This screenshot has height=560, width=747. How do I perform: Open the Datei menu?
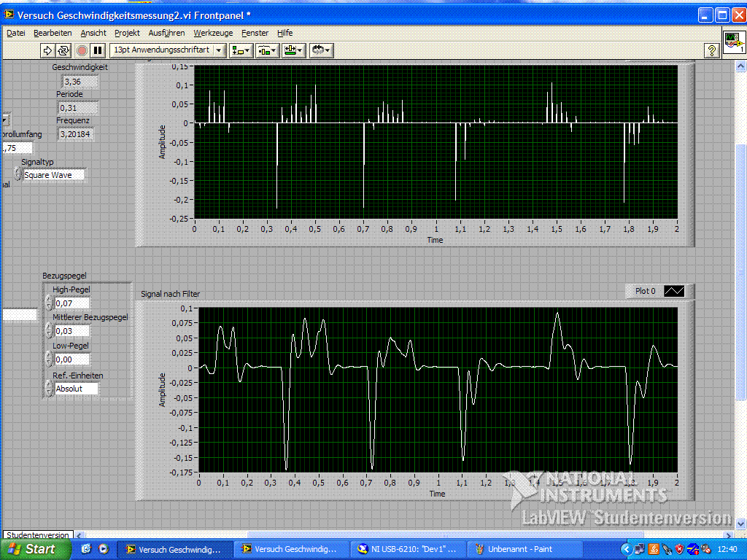click(16, 33)
